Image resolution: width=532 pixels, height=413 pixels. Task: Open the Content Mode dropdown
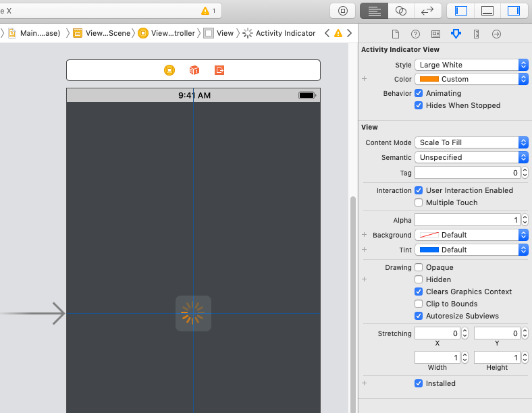pos(471,143)
